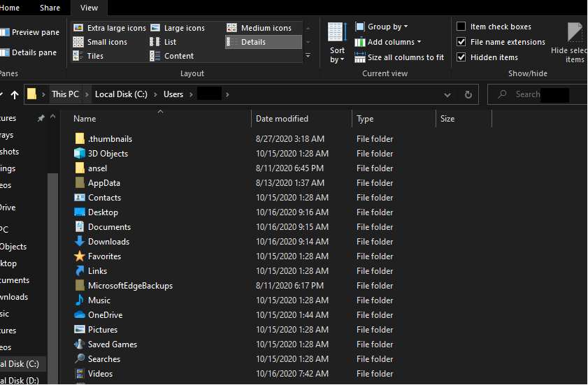Click Users in the address breadcrumb
The height and width of the screenshot is (385, 588).
coord(173,94)
